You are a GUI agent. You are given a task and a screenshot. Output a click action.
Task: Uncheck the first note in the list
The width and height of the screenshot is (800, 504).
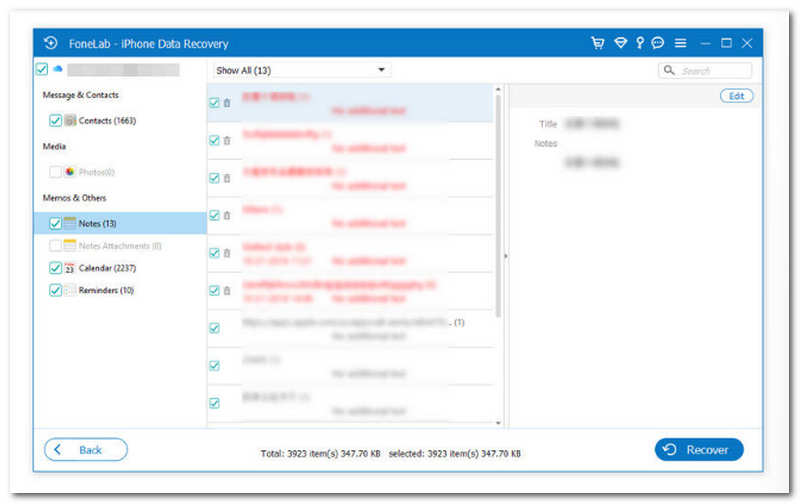tap(214, 103)
